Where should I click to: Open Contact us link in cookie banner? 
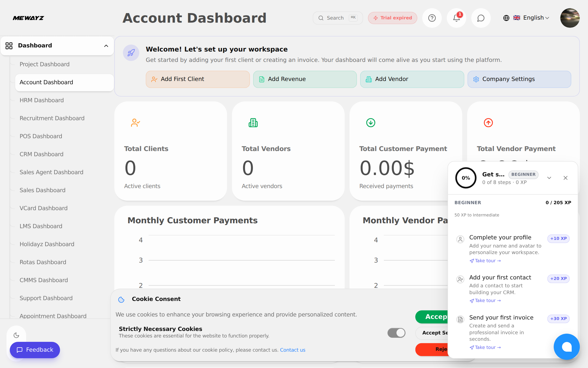[x=293, y=350]
